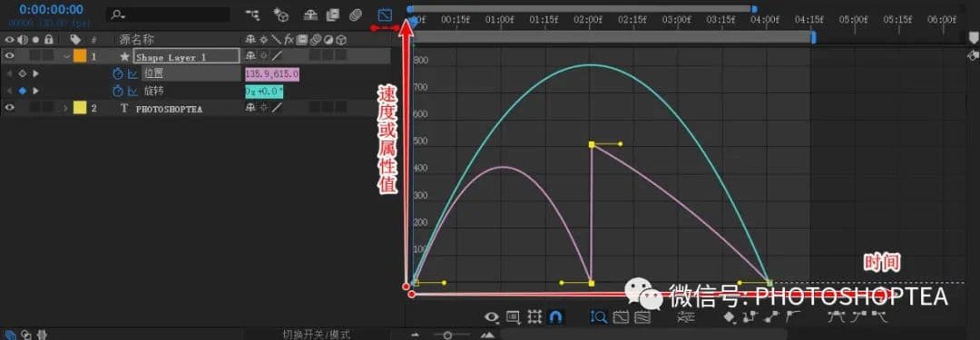Go to next keyframe on 位置 row
The width and height of the screenshot is (980, 340).
35,73
